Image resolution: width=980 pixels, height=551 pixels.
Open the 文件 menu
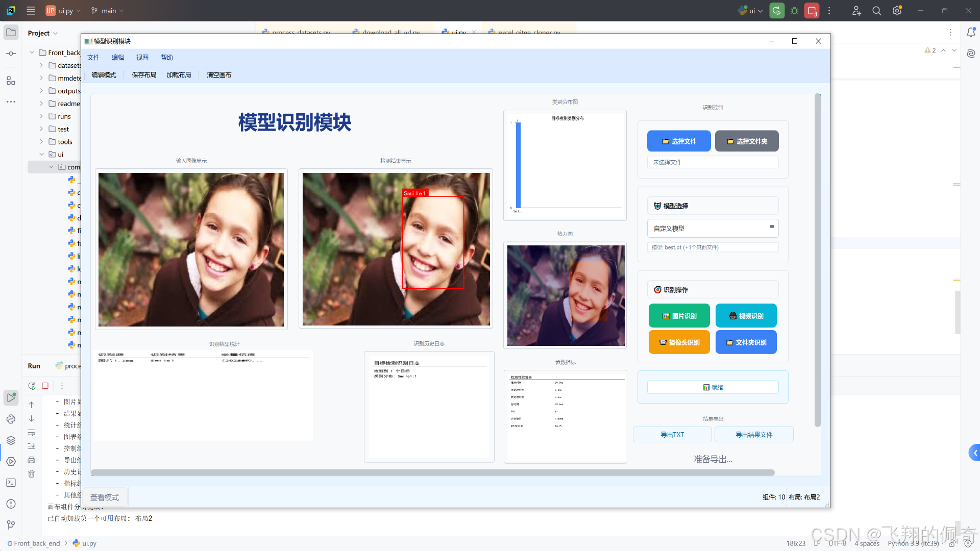(x=93, y=57)
